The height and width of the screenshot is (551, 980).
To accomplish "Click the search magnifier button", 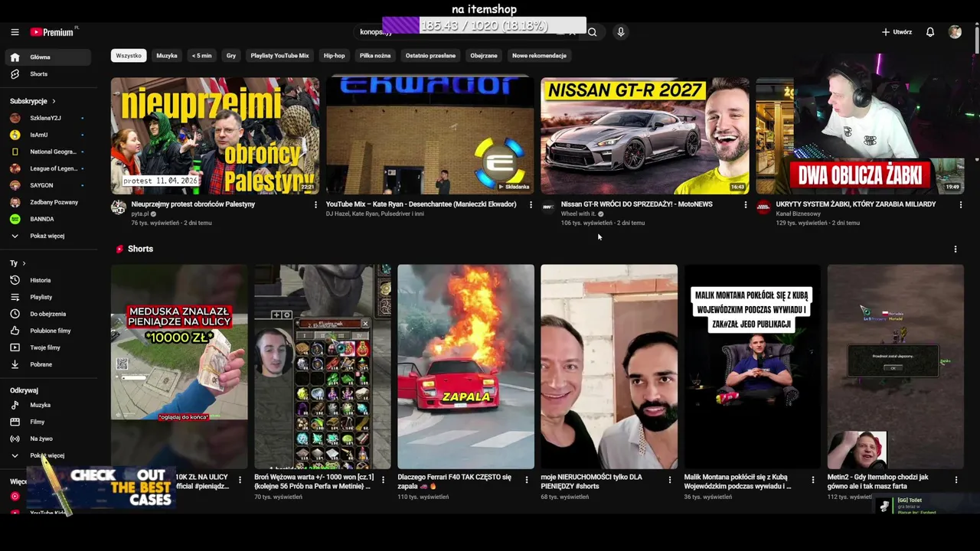I will (x=592, y=32).
